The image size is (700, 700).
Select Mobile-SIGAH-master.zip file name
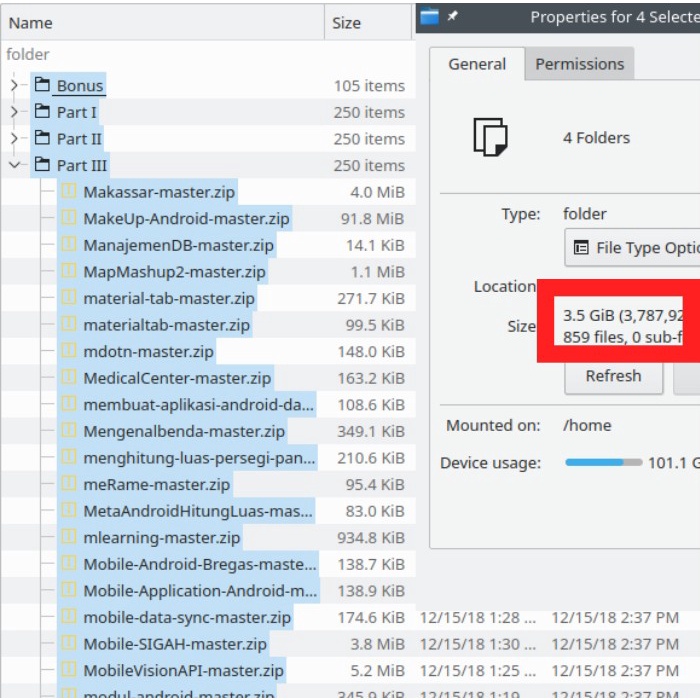tap(175, 644)
